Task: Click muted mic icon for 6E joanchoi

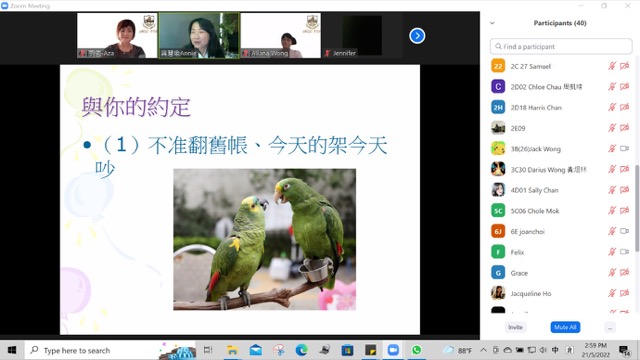Action: [612, 231]
